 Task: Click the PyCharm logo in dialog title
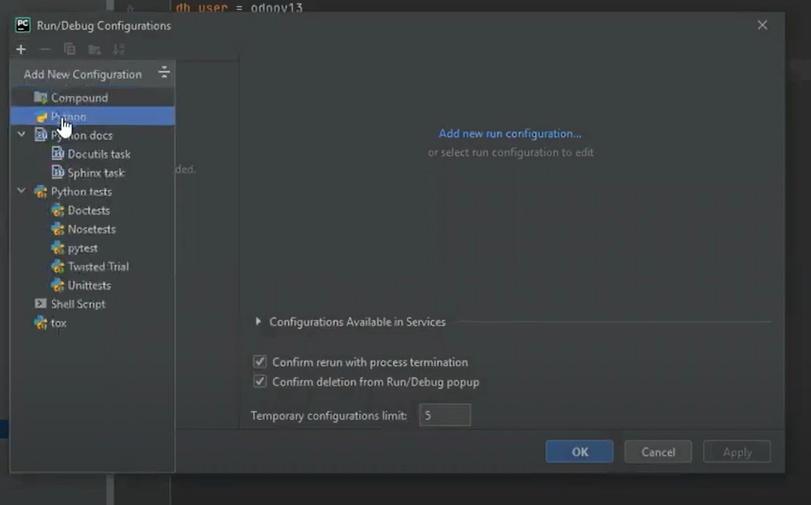pyautogui.click(x=23, y=25)
